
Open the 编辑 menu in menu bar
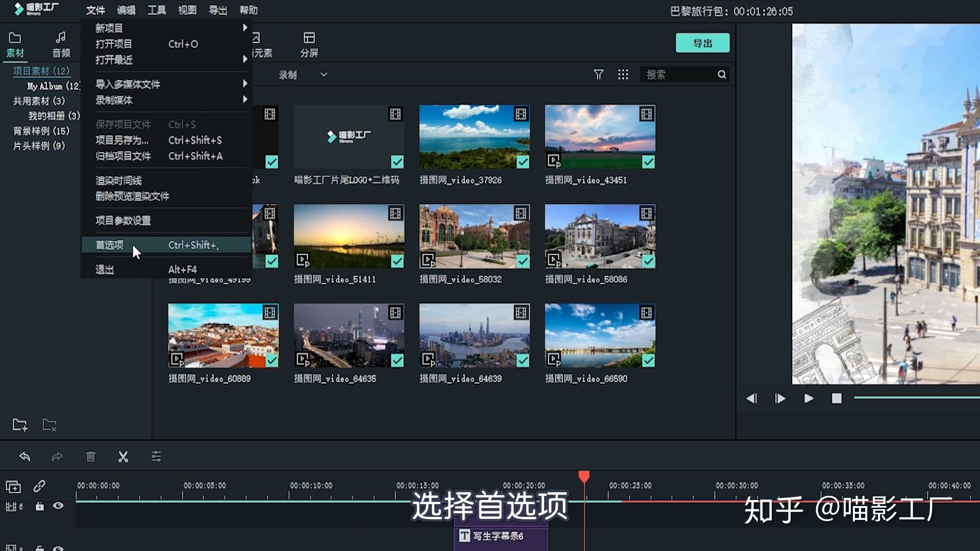pyautogui.click(x=126, y=10)
